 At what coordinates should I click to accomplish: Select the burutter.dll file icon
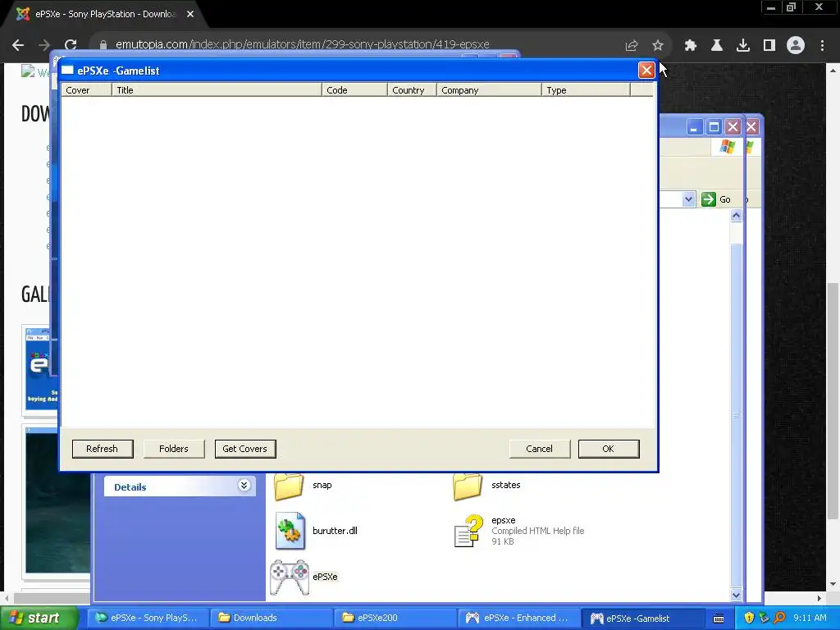[290, 531]
